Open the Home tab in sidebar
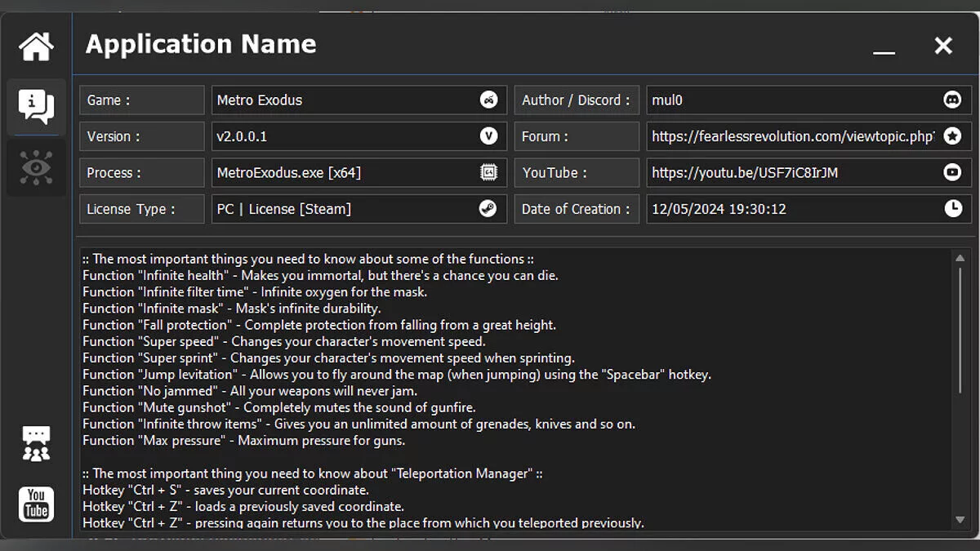Viewport: 980px width, 551px height. click(x=36, y=47)
